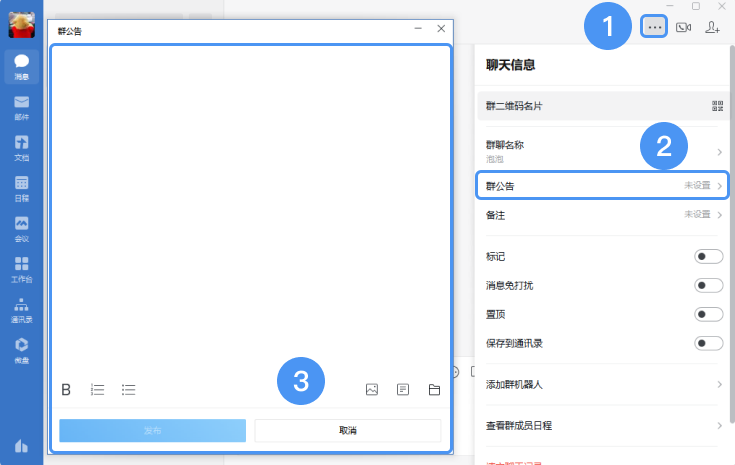Click the 取消 button
This screenshot has height=465, width=735.
tap(348, 430)
